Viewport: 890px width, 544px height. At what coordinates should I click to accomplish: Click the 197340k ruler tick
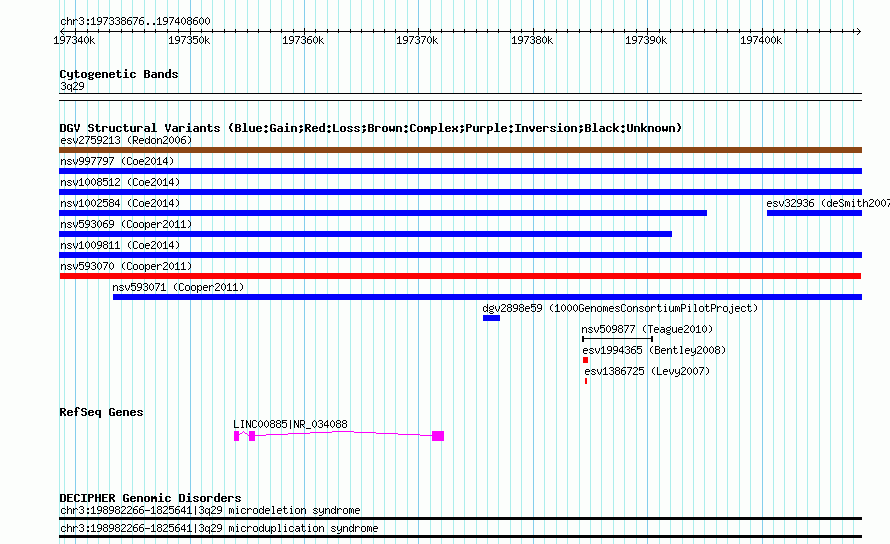tap(74, 40)
